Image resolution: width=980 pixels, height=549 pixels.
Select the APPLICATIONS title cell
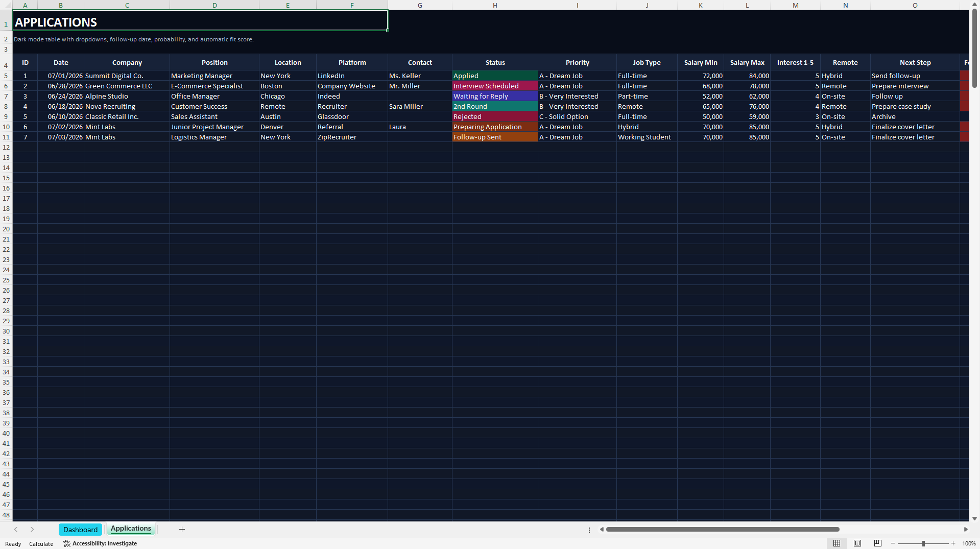[x=200, y=20]
